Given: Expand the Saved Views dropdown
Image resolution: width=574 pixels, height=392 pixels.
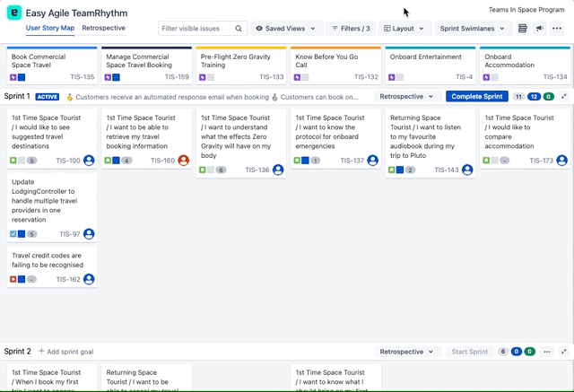Looking at the screenshot, I should (x=286, y=29).
